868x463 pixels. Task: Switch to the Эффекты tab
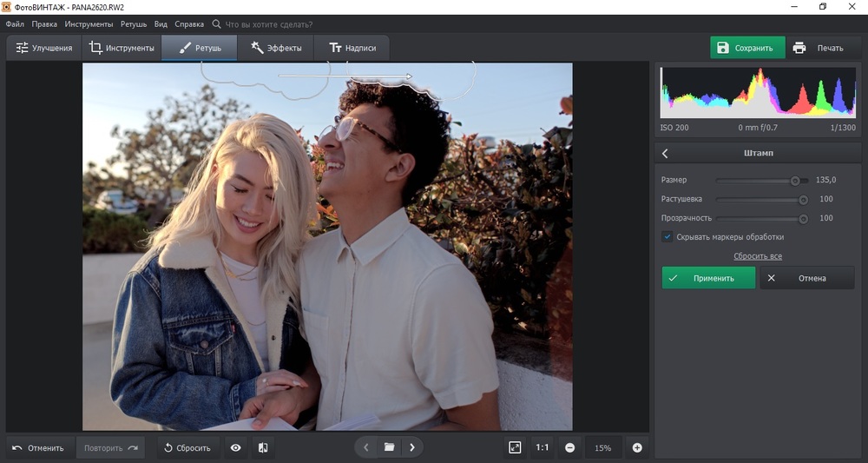276,48
